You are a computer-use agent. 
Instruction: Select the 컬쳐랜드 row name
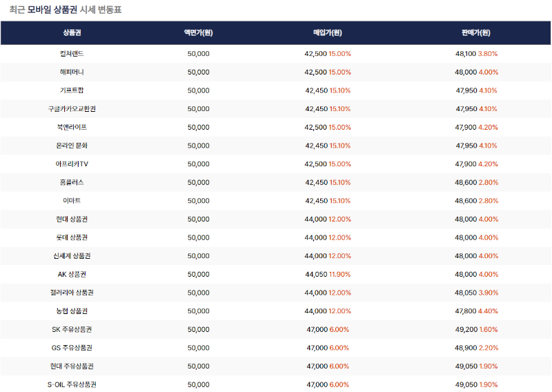coord(72,54)
